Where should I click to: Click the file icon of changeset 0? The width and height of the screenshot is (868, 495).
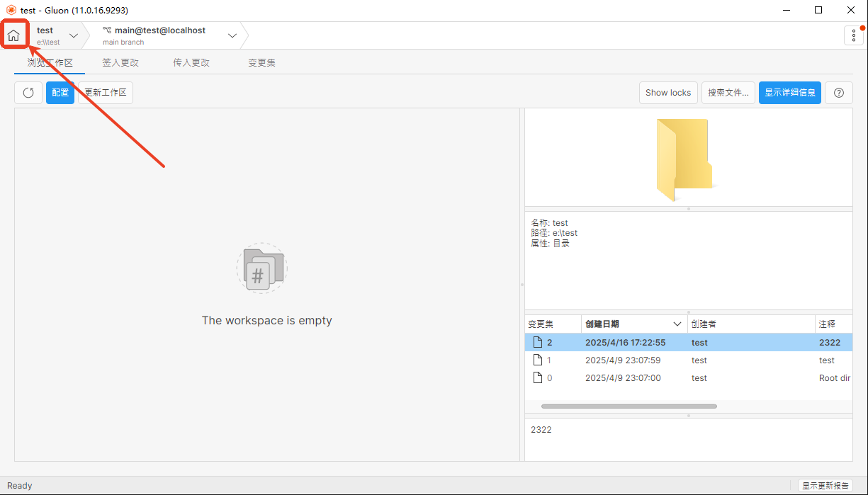[537, 378]
